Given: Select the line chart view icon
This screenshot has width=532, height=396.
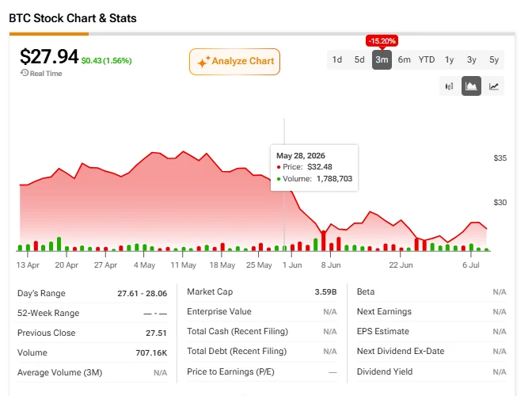Looking at the screenshot, I should pyautogui.click(x=494, y=86).
